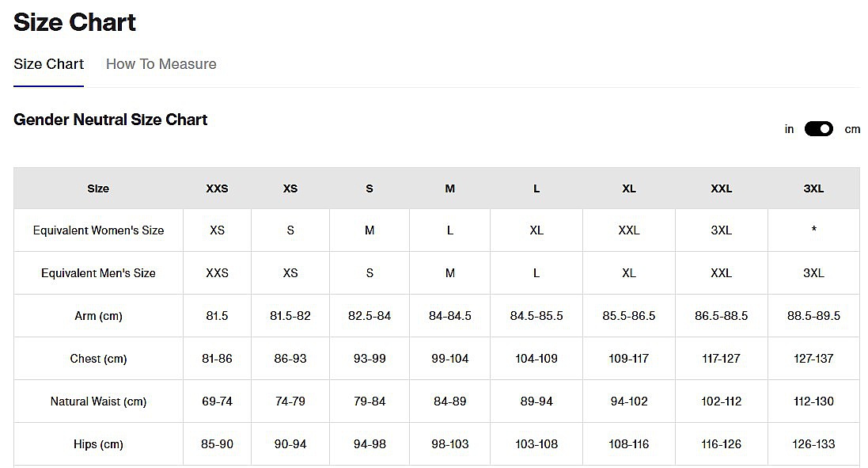The image size is (868, 468).
Task: Switch to the How To Measure tab
Action: point(161,64)
